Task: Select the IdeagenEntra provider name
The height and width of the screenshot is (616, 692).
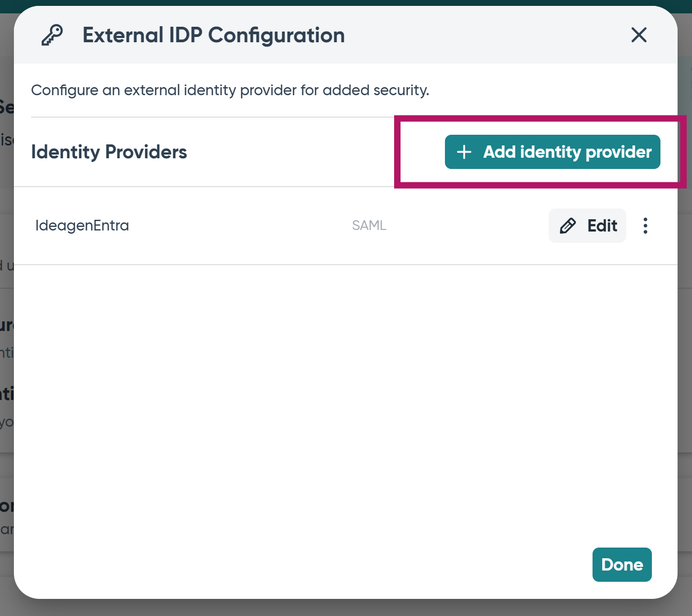Action: [82, 226]
